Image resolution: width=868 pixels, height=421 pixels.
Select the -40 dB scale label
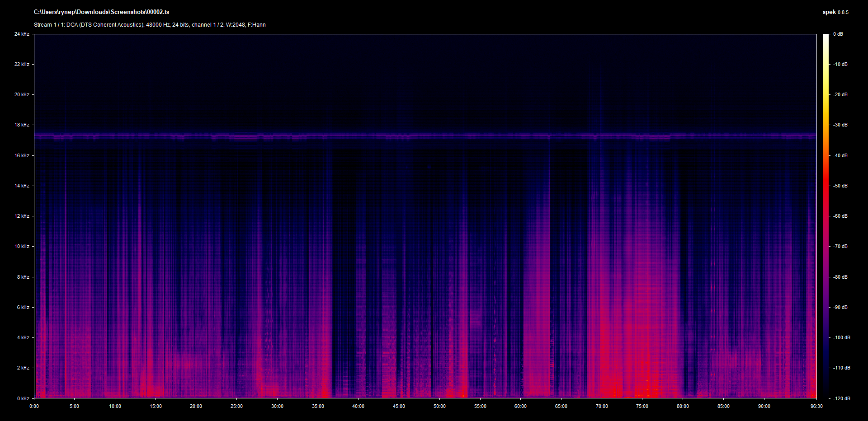840,155
